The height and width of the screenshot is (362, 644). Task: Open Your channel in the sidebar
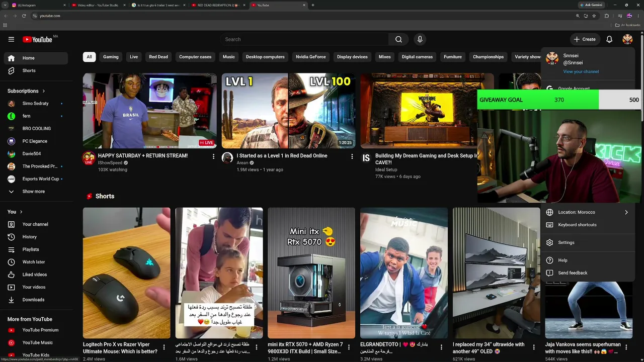35,224
